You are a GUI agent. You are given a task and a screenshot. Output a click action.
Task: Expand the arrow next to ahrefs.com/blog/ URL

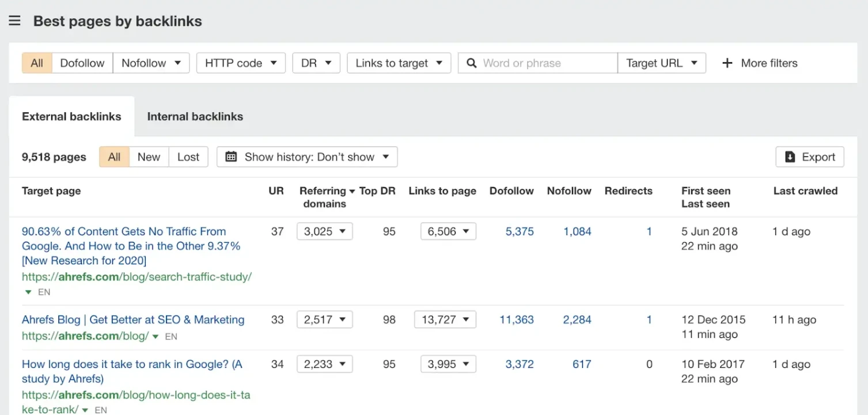click(156, 336)
